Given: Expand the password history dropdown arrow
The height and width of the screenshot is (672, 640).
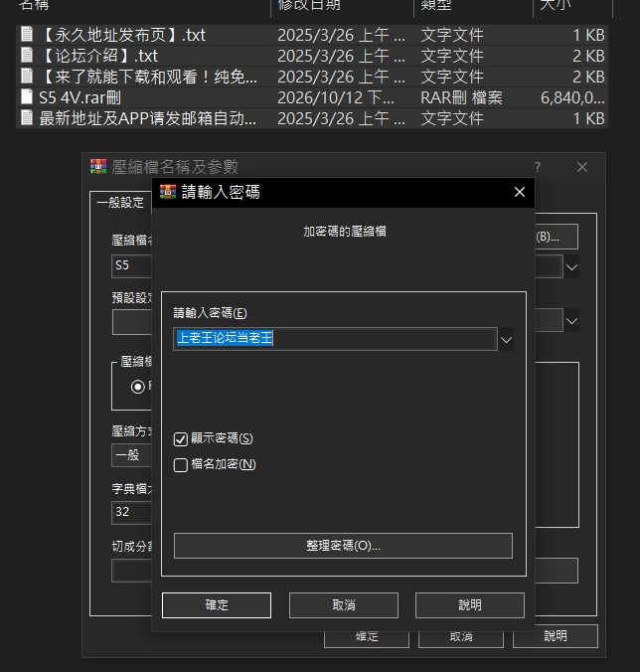Looking at the screenshot, I should click(506, 340).
